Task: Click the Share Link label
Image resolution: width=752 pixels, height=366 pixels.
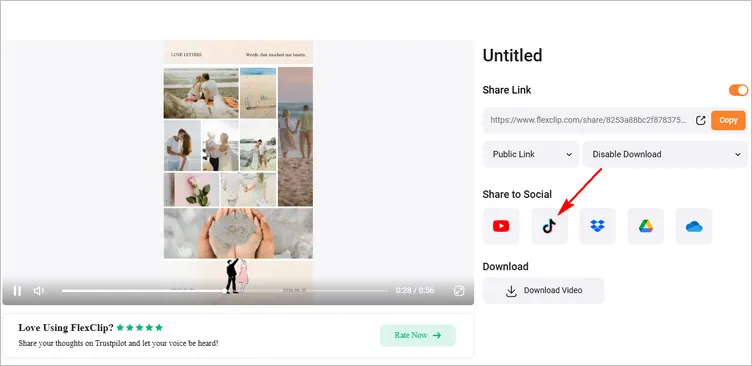Action: click(507, 90)
